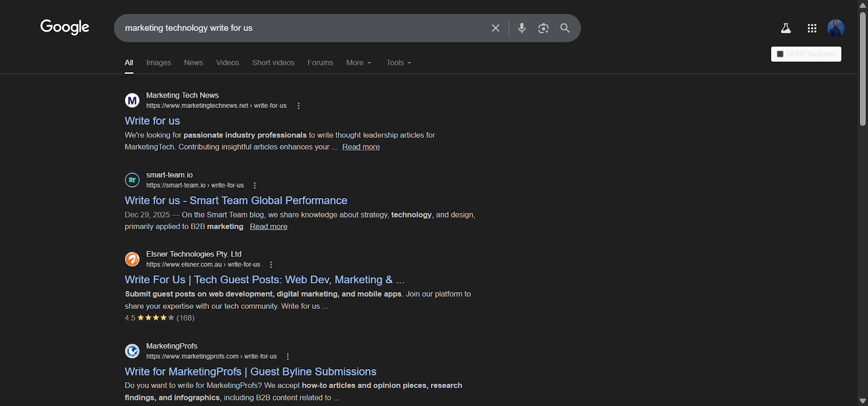The image size is (868, 406).
Task: Switch to the News tab
Action: tap(194, 62)
